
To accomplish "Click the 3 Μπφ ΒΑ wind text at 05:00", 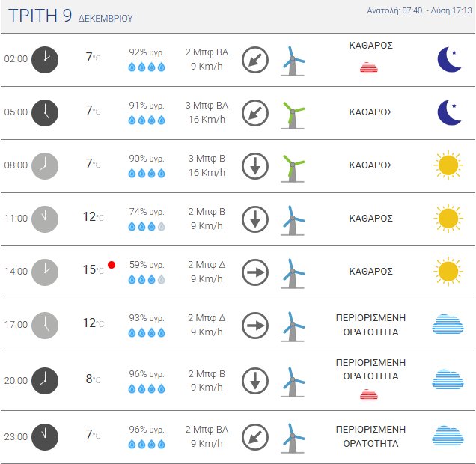I will click(207, 106).
